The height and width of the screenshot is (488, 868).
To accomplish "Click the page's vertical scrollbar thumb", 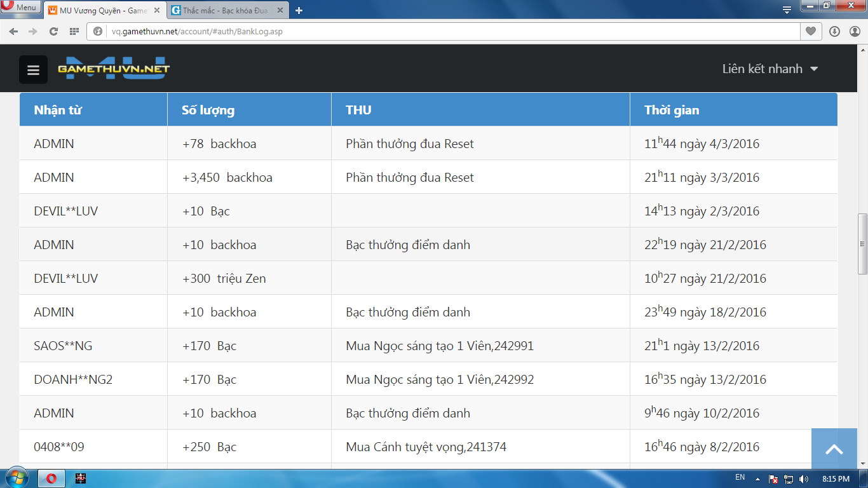I will click(862, 244).
